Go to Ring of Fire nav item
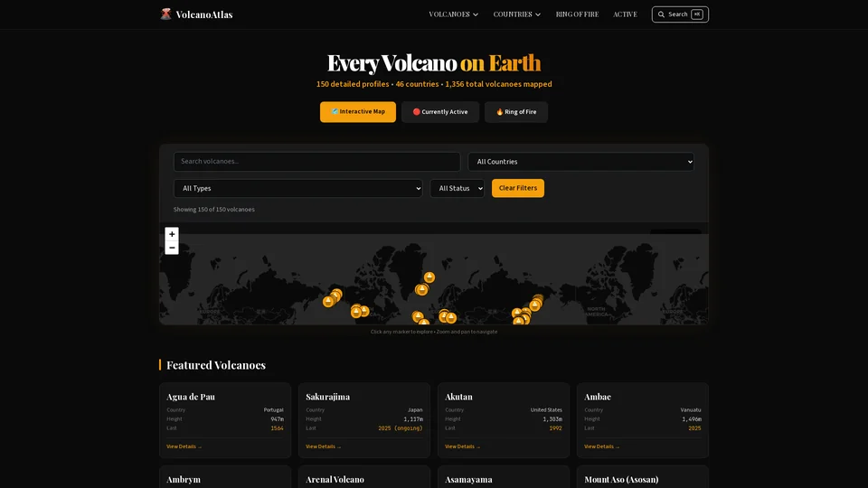The height and width of the screenshot is (488, 868). coord(577,14)
